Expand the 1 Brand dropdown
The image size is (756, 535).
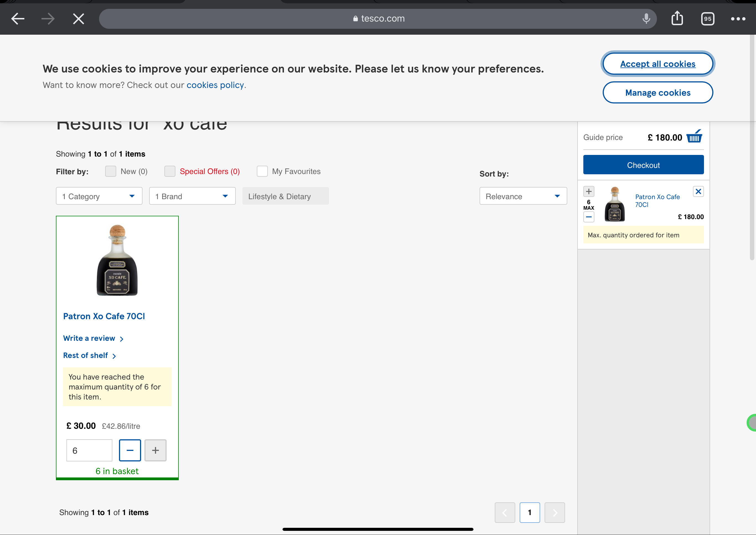click(192, 196)
